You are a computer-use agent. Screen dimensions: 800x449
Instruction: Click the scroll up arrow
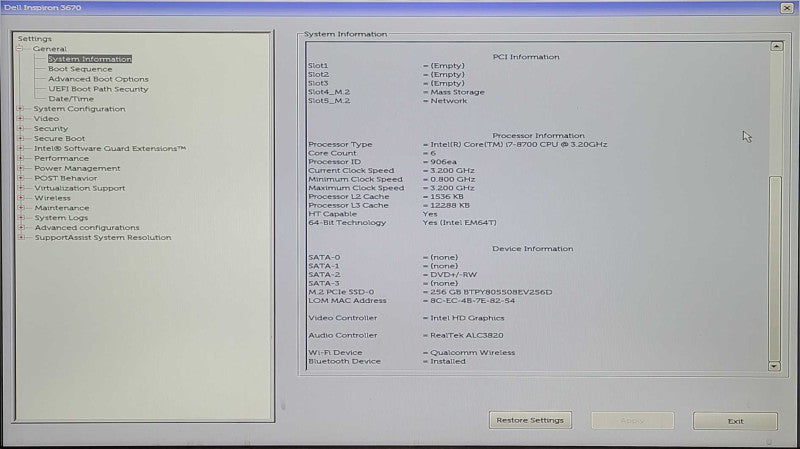(776, 46)
